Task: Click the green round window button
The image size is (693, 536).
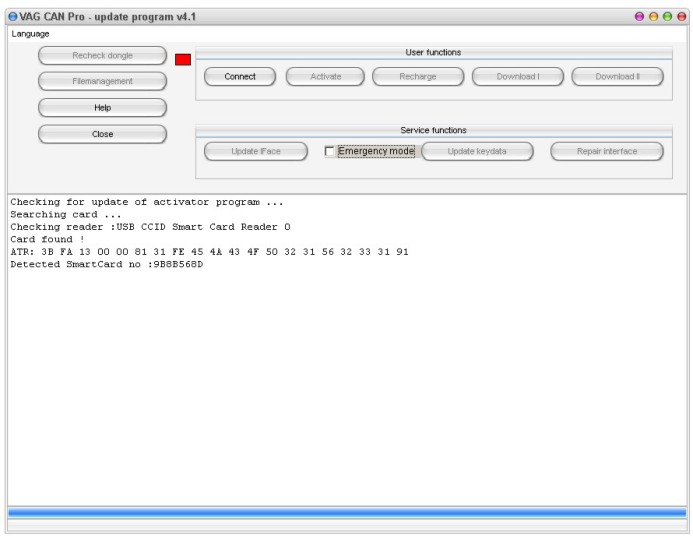Action: coord(667,17)
